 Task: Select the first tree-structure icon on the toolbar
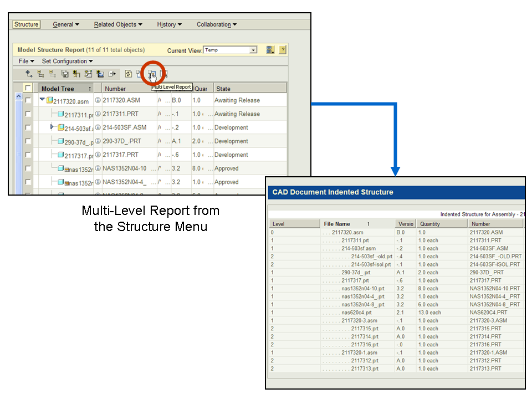(x=29, y=73)
